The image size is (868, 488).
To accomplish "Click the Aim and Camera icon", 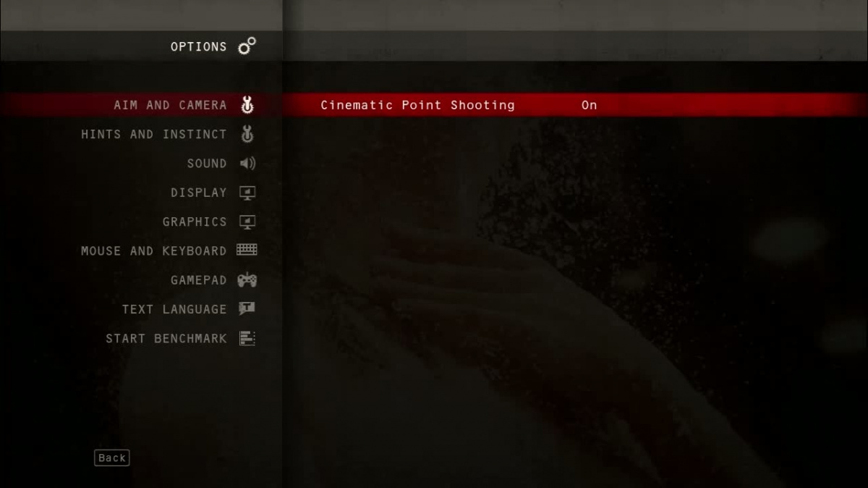I will click(x=247, y=105).
